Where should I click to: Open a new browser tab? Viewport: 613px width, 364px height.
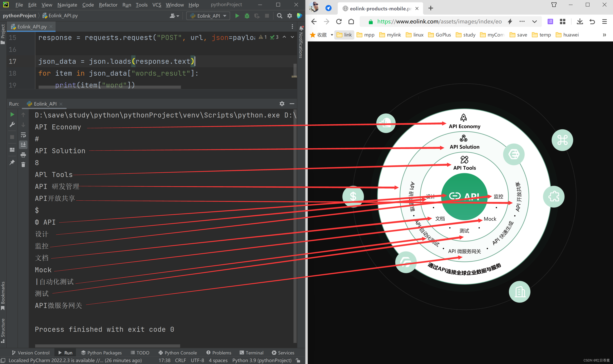431,8
